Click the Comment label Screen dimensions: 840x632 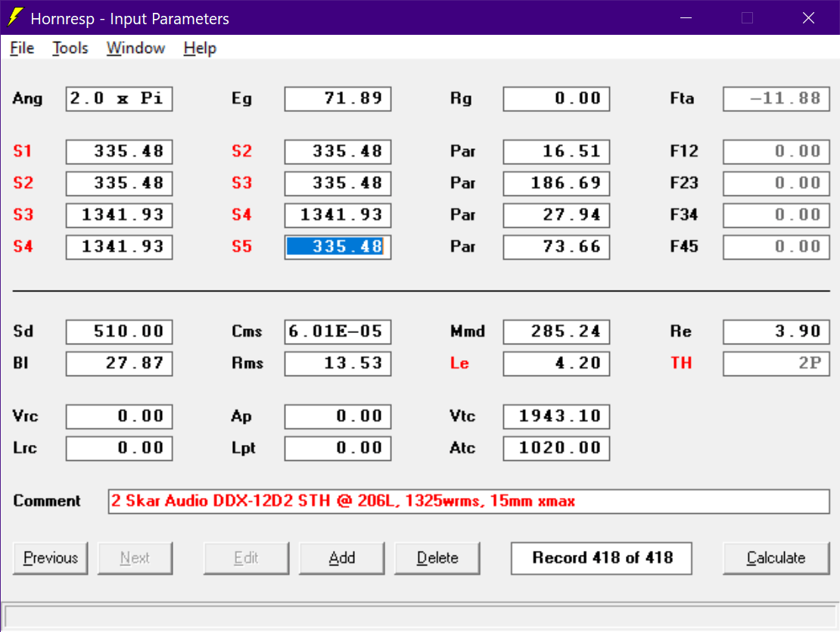pyautogui.click(x=47, y=501)
